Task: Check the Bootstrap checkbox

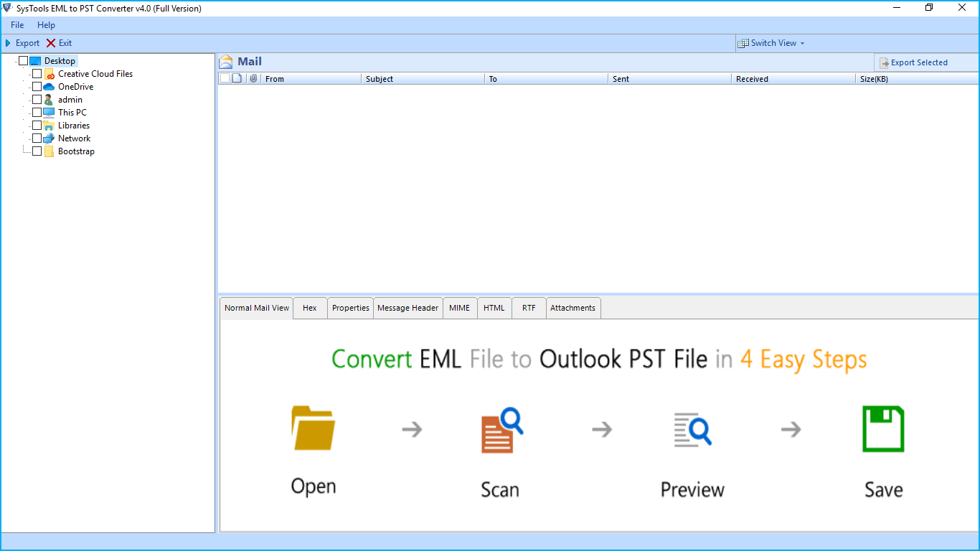Action: pyautogui.click(x=37, y=151)
